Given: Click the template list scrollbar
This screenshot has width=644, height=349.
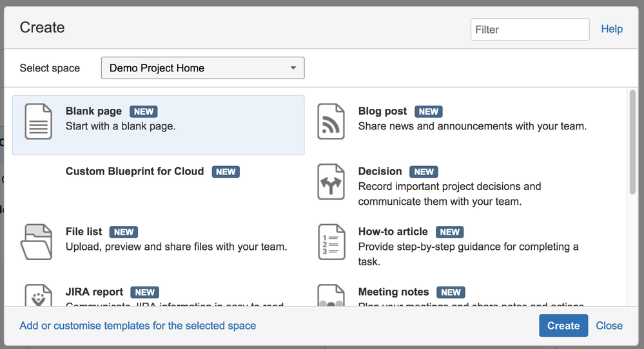Looking at the screenshot, I should pos(632,142).
